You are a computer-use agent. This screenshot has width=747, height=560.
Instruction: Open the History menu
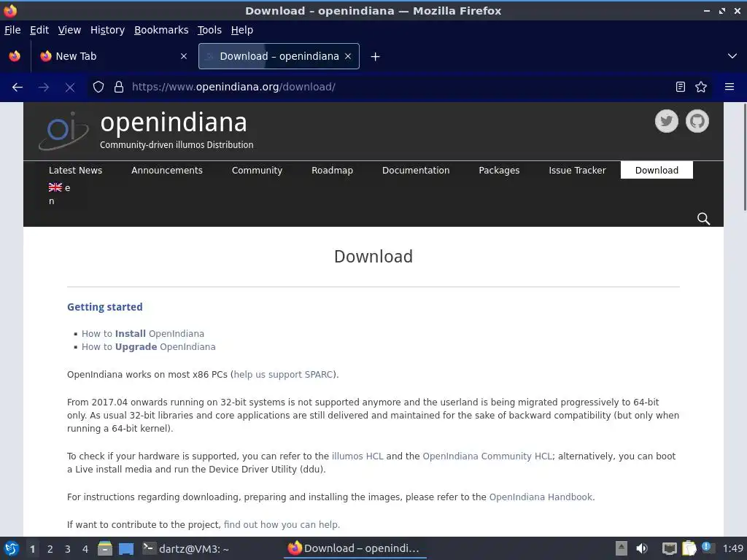(x=108, y=30)
